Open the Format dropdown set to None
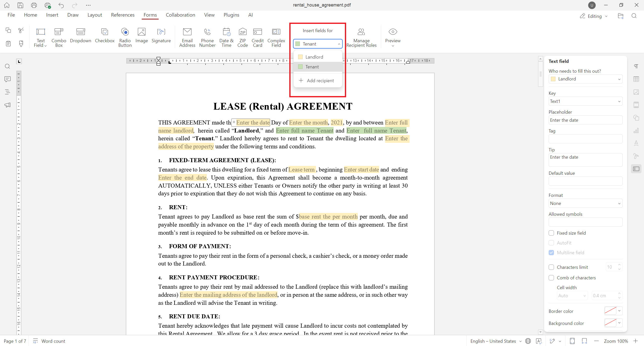The height and width of the screenshot is (346, 644). point(585,203)
